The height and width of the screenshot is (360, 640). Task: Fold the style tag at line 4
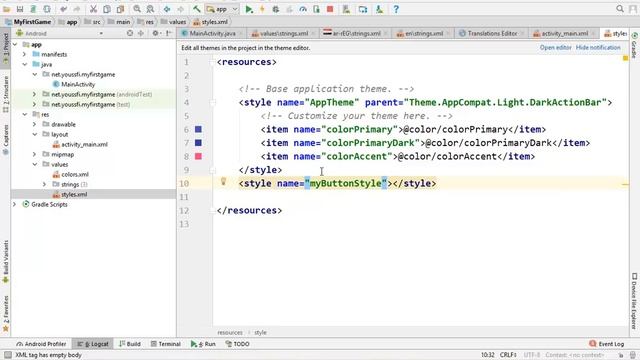(x=213, y=102)
